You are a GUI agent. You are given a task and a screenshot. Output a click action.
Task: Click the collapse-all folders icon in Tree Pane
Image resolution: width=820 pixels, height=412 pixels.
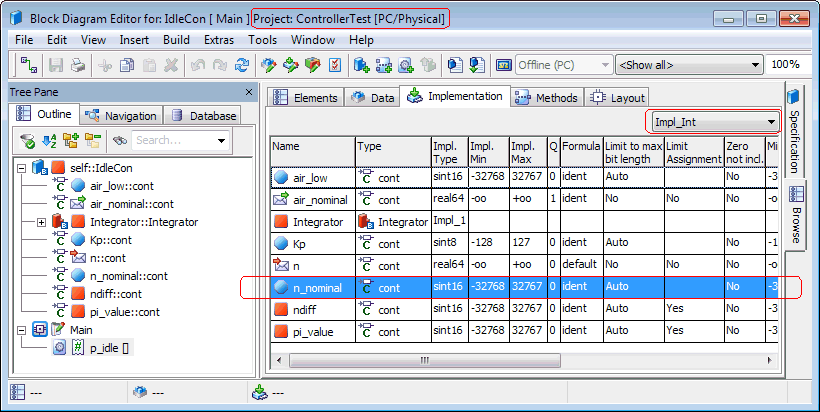(x=93, y=140)
